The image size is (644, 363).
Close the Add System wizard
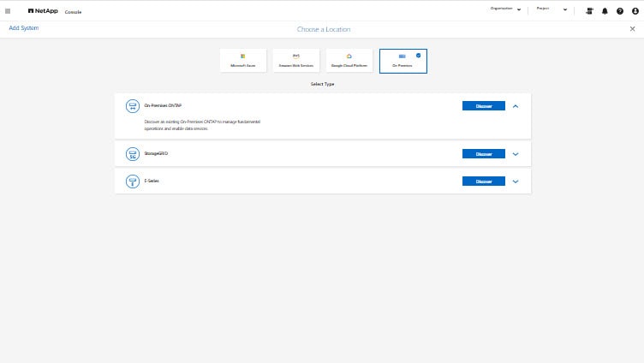point(633,29)
